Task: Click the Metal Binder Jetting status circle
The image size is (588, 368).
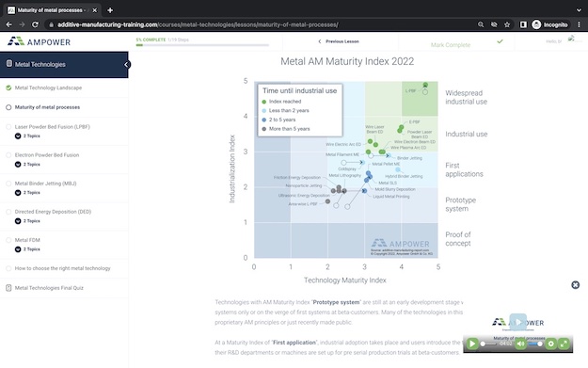Action: [x=8, y=184]
